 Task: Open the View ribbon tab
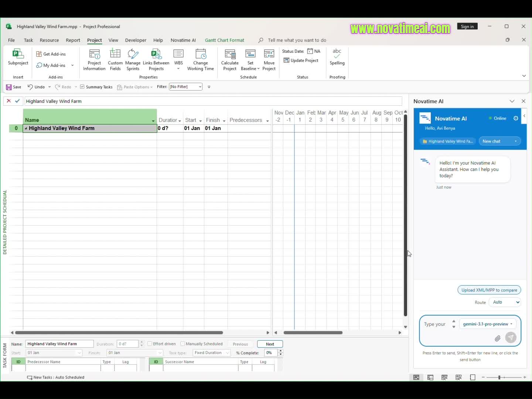pyautogui.click(x=113, y=40)
